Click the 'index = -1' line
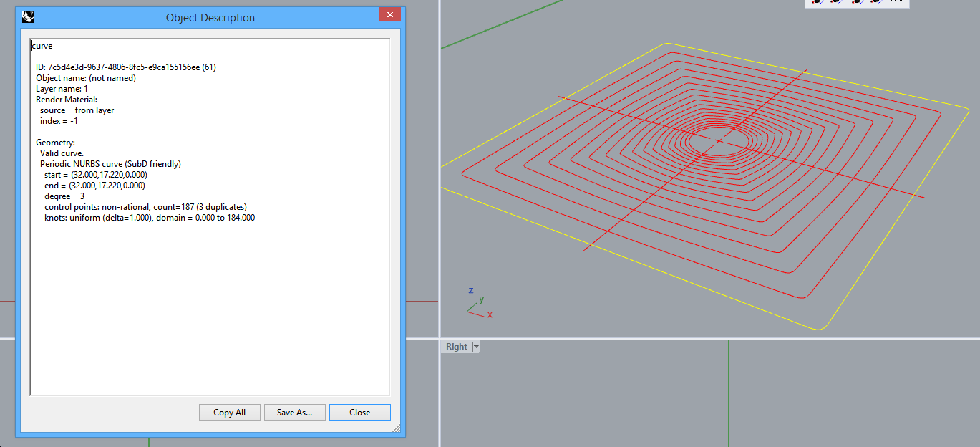The width and height of the screenshot is (980, 447). click(59, 121)
